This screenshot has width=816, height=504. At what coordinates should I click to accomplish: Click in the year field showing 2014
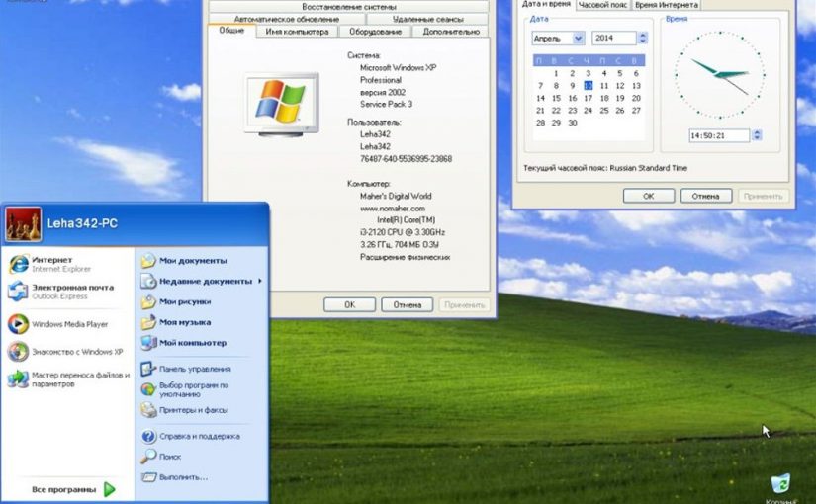point(614,38)
